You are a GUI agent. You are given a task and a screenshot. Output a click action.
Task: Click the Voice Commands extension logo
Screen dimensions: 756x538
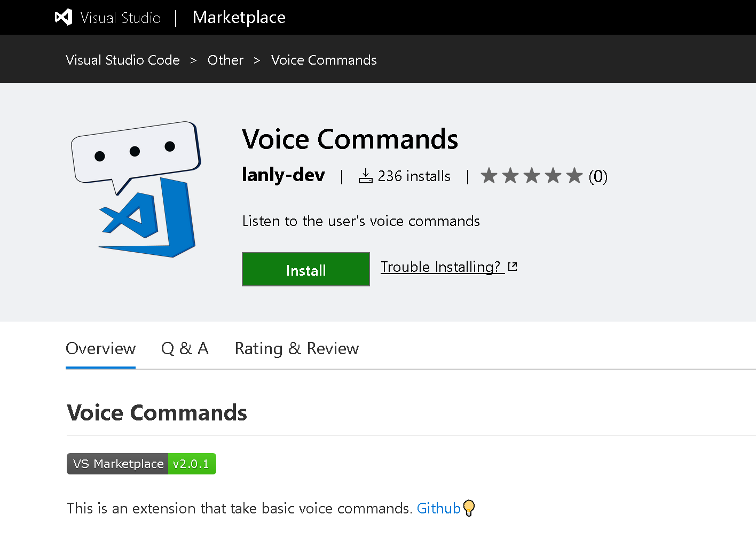[136, 189]
